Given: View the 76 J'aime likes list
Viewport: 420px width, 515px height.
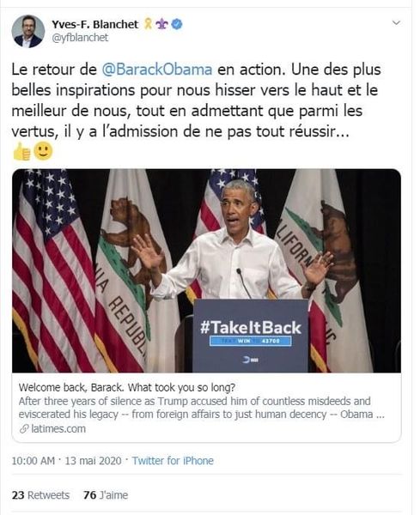Looking at the screenshot, I should tap(106, 495).
